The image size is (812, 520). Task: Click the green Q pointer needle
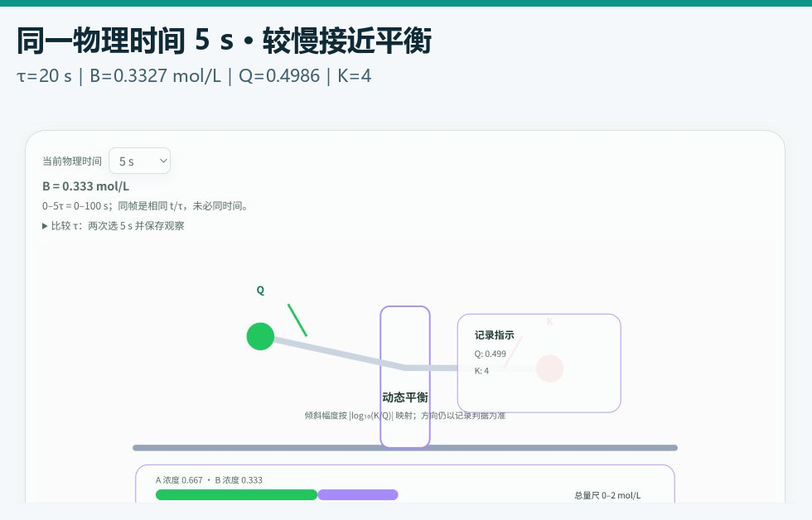click(297, 320)
